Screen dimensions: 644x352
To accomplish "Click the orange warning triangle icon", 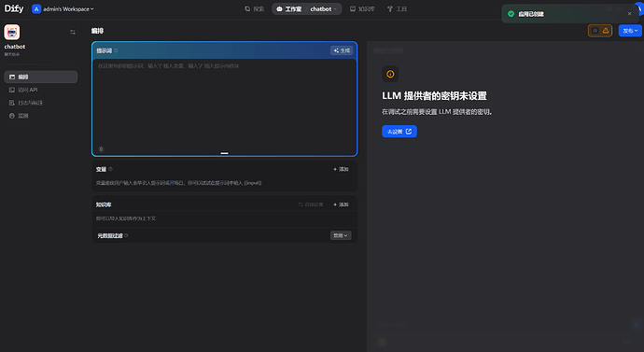I will pos(606,31).
